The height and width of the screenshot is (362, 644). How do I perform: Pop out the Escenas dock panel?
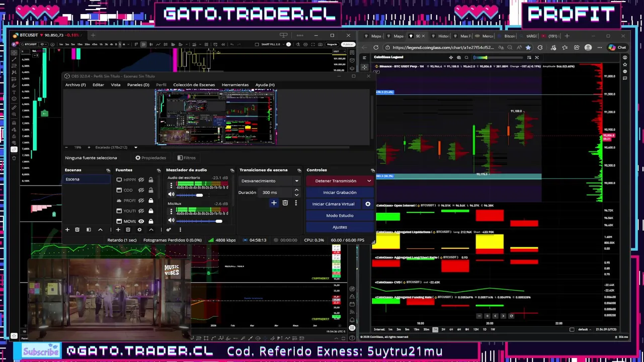coord(108,170)
